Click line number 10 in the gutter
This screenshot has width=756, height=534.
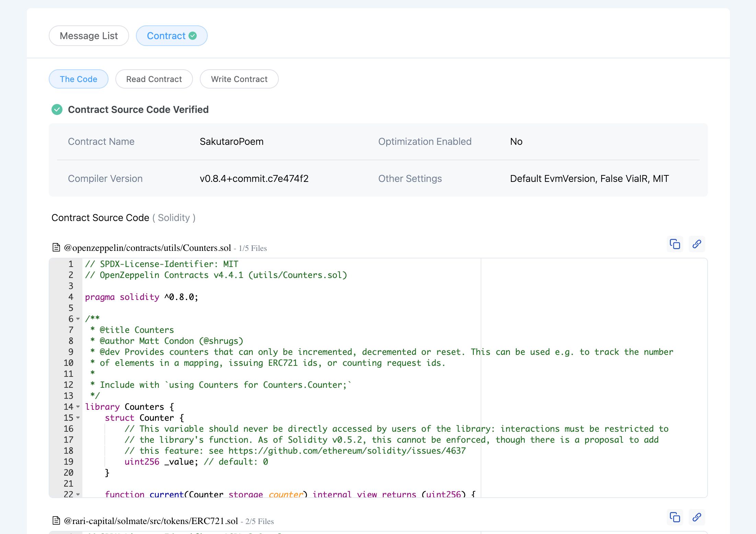coord(68,363)
